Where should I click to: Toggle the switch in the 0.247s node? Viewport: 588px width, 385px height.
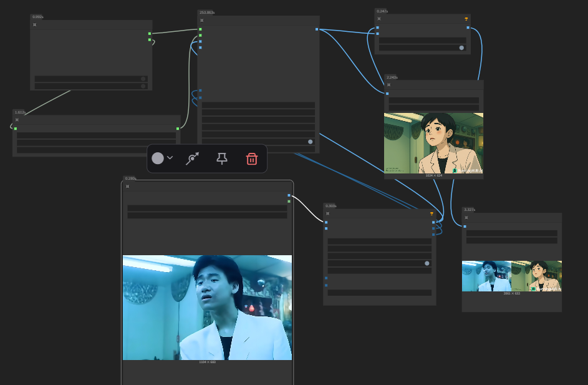461,47
